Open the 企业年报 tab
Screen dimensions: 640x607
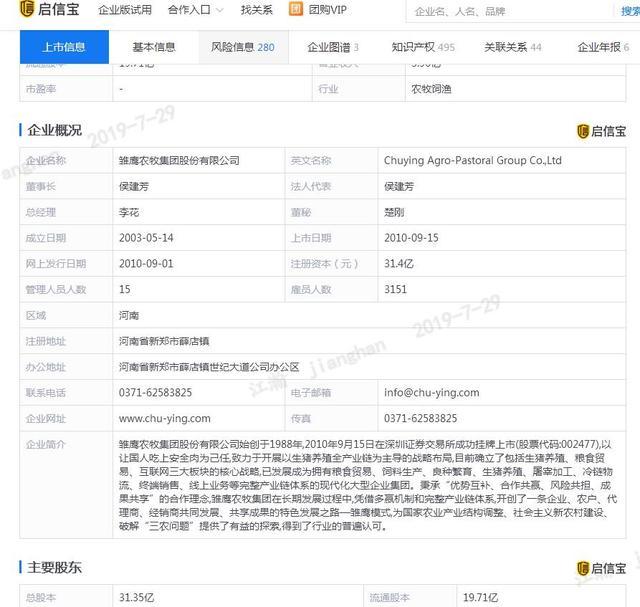603,47
